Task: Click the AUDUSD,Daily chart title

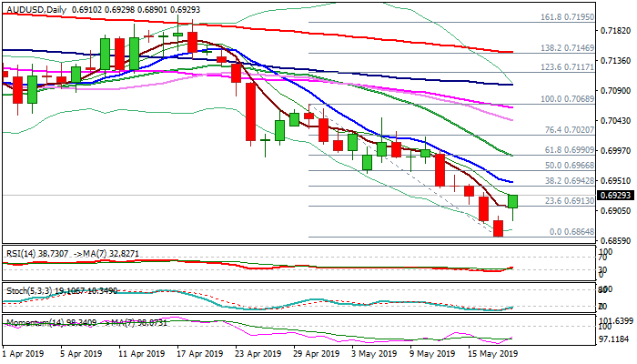Action: pos(36,6)
